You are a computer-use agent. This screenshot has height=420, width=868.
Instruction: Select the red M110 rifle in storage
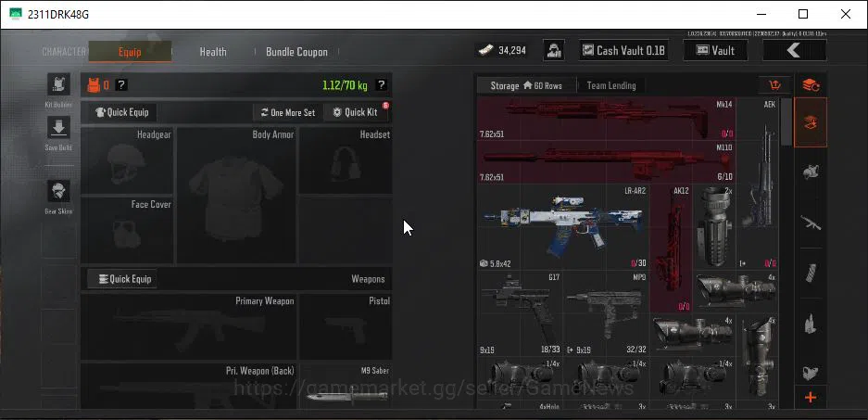(x=606, y=162)
